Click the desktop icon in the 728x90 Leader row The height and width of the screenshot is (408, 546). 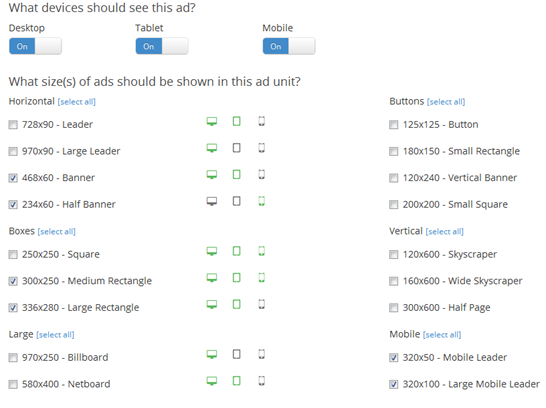[x=212, y=121]
